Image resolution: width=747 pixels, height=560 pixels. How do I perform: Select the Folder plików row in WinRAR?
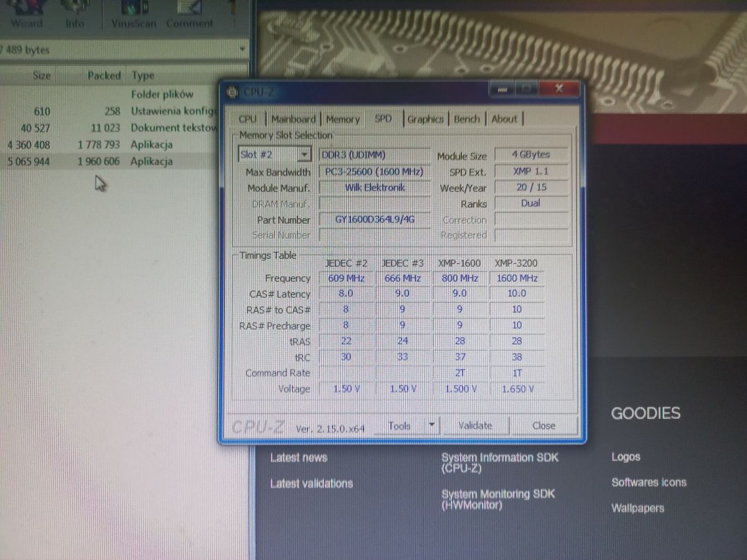tap(109, 95)
